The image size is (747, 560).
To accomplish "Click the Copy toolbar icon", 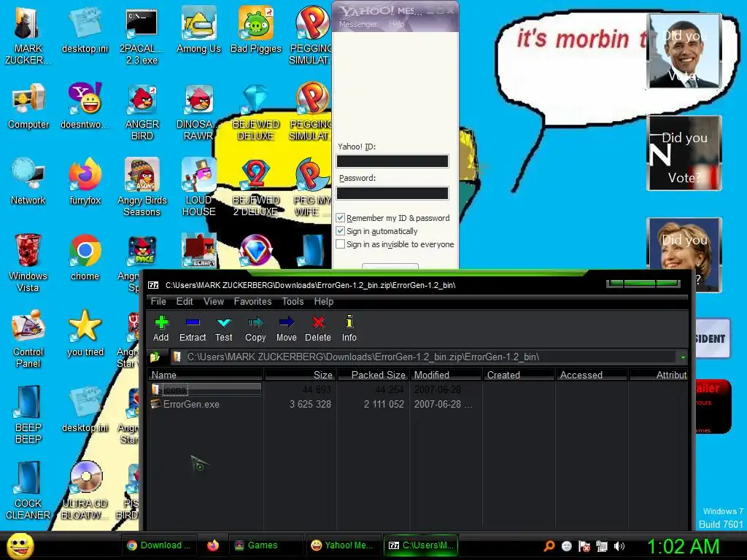I will click(x=255, y=329).
